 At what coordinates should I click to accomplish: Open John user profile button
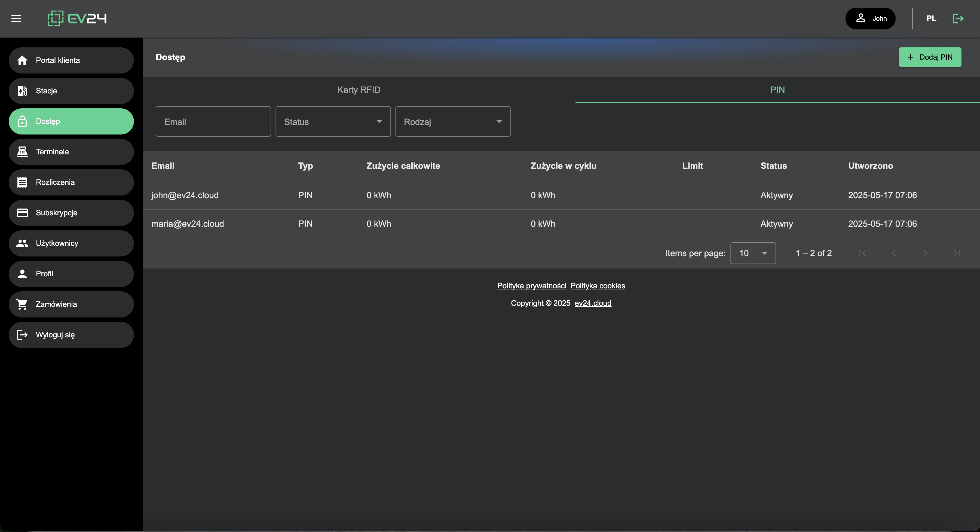coord(871,18)
